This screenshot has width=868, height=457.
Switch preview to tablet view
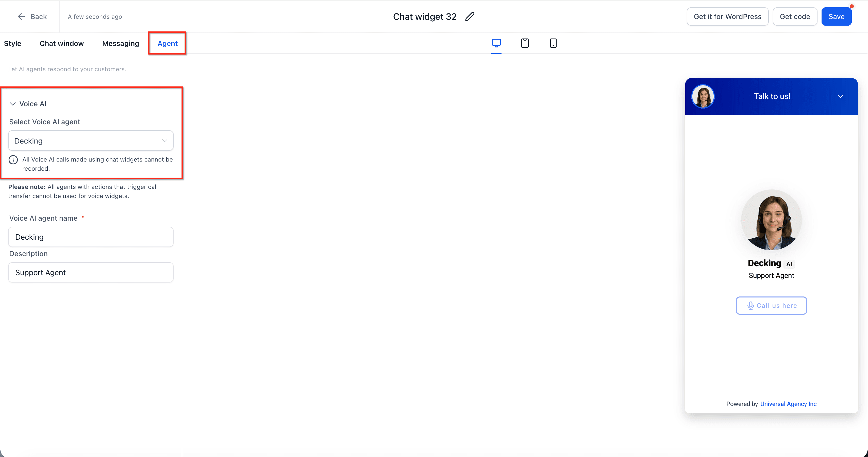coord(525,43)
